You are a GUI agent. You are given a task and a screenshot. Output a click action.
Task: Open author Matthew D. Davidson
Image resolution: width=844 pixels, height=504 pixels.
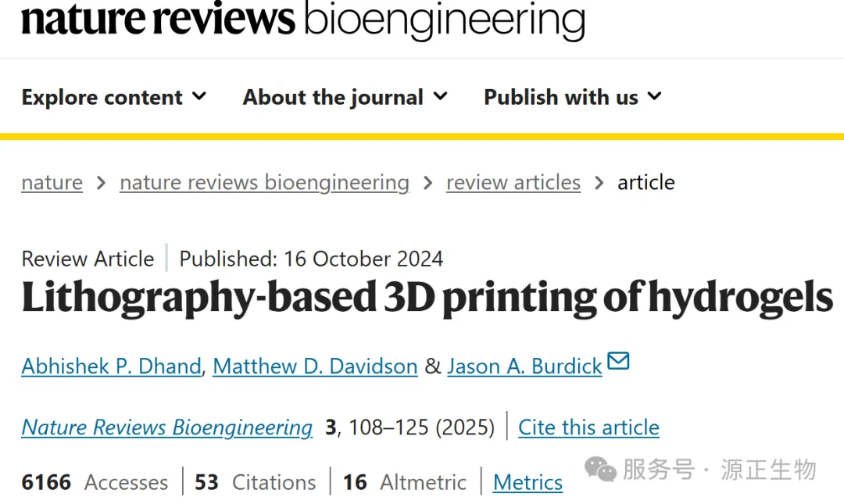(315, 366)
